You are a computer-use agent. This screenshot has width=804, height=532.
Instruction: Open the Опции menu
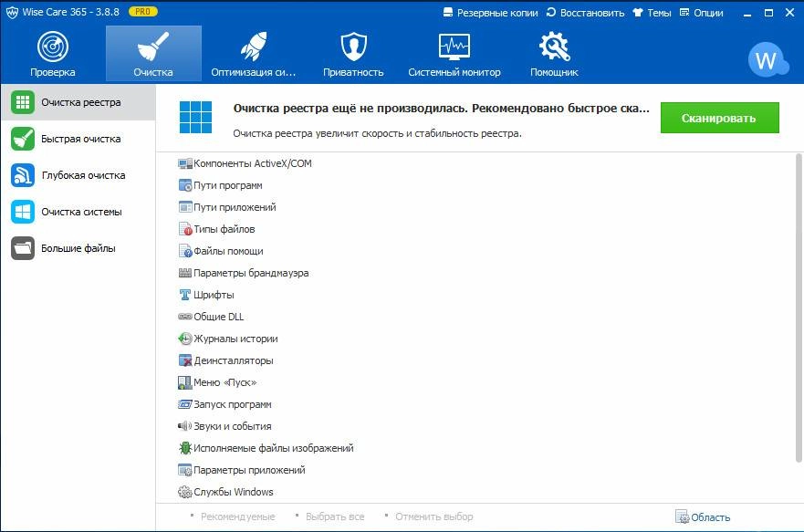pos(702,13)
